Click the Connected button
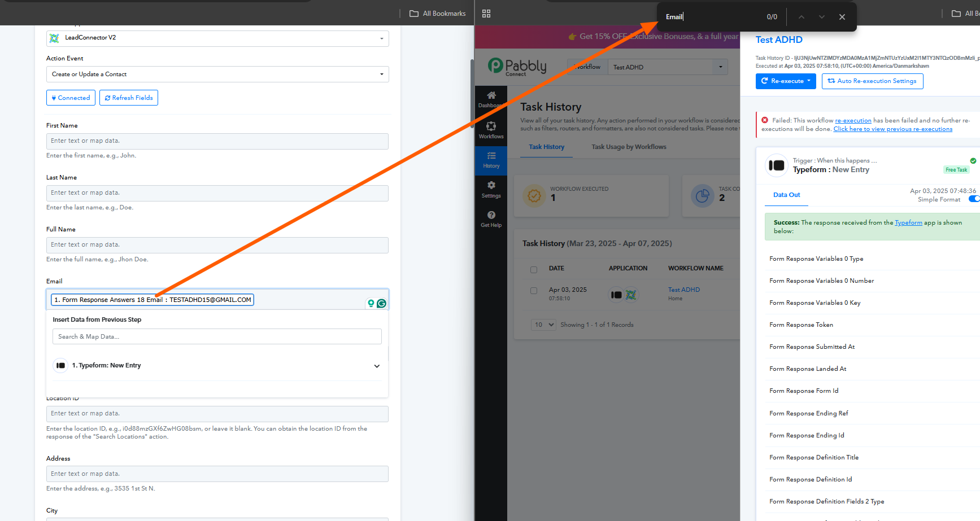The height and width of the screenshot is (521, 980). click(x=71, y=98)
